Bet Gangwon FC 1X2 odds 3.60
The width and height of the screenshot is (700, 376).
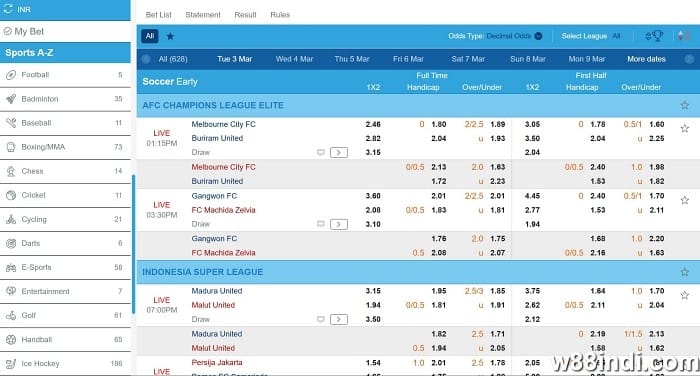click(x=373, y=196)
